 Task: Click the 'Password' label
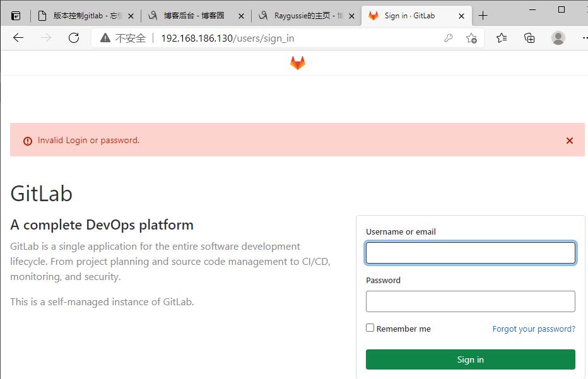click(383, 281)
